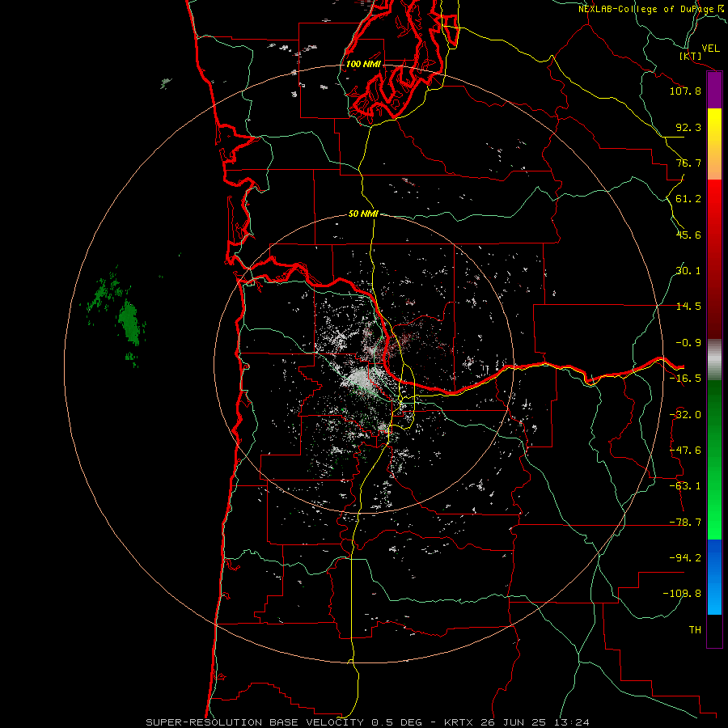Click the large green offshore velocity echo
Screen dimensions: 728x728
pyautogui.click(x=129, y=322)
